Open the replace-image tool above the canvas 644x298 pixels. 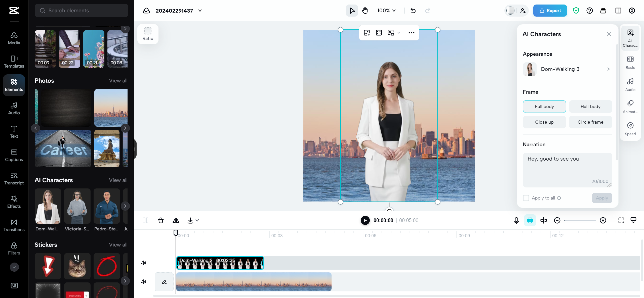click(x=367, y=33)
